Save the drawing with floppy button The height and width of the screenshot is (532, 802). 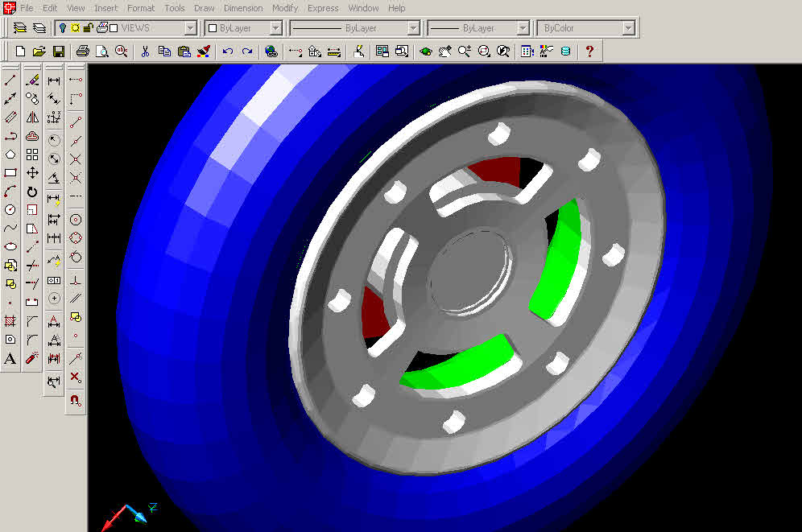[x=58, y=51]
